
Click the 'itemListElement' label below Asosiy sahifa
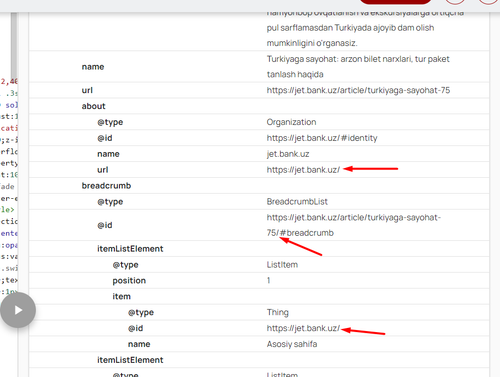(130, 360)
